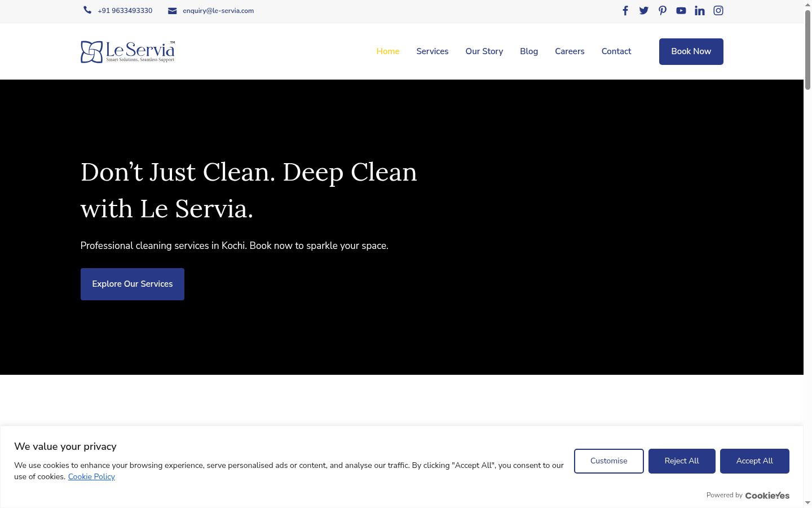The height and width of the screenshot is (508, 812).
Task: Click the Book Now button
Action: pyautogui.click(x=691, y=51)
